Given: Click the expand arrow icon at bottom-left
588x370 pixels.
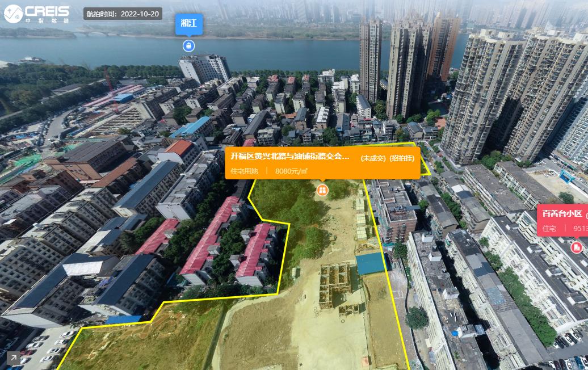Looking at the screenshot, I should 12,358.
